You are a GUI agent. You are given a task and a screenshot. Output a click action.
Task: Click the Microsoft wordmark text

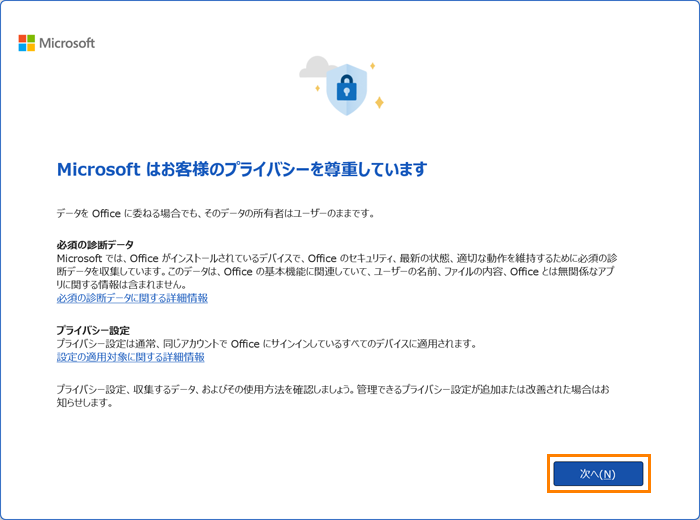pyautogui.click(x=67, y=43)
